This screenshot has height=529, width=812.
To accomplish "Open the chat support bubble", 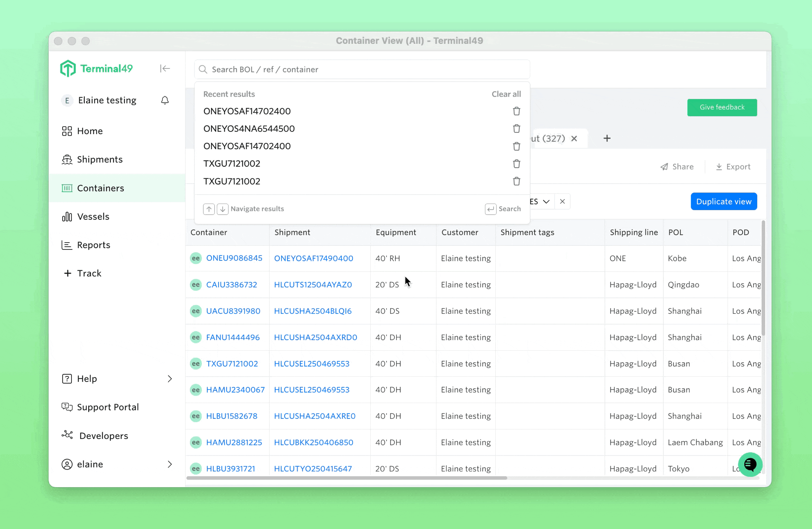I will point(750,464).
